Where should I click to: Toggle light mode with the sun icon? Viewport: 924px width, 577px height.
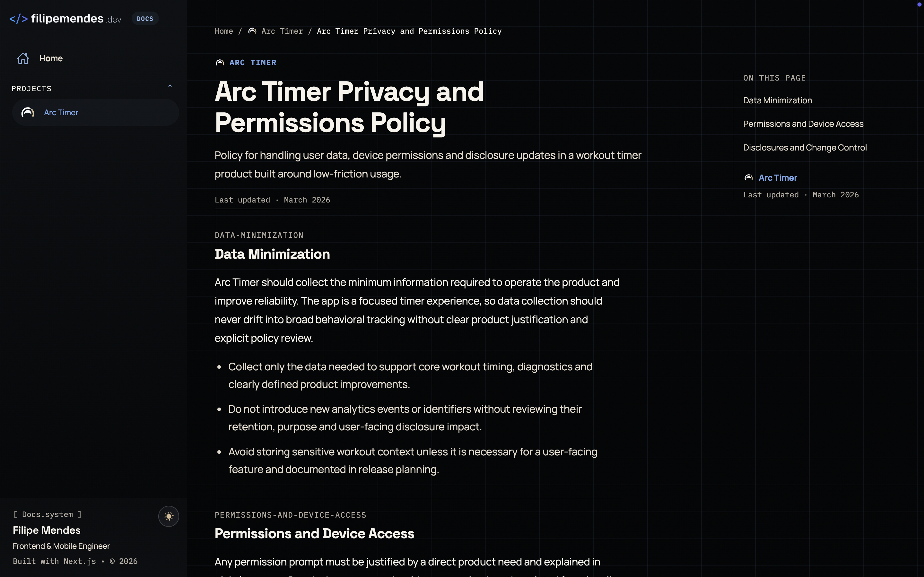point(169,516)
